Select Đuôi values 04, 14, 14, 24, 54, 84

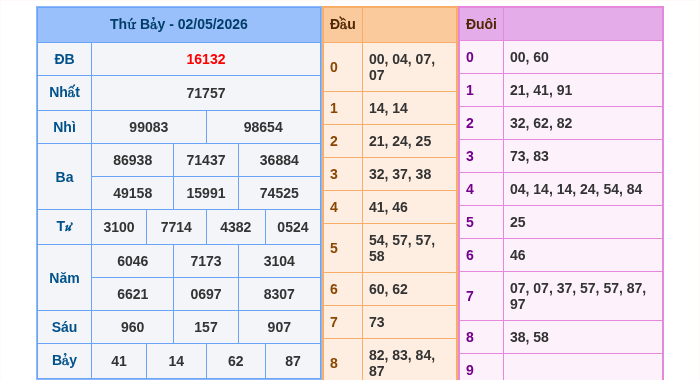(576, 189)
